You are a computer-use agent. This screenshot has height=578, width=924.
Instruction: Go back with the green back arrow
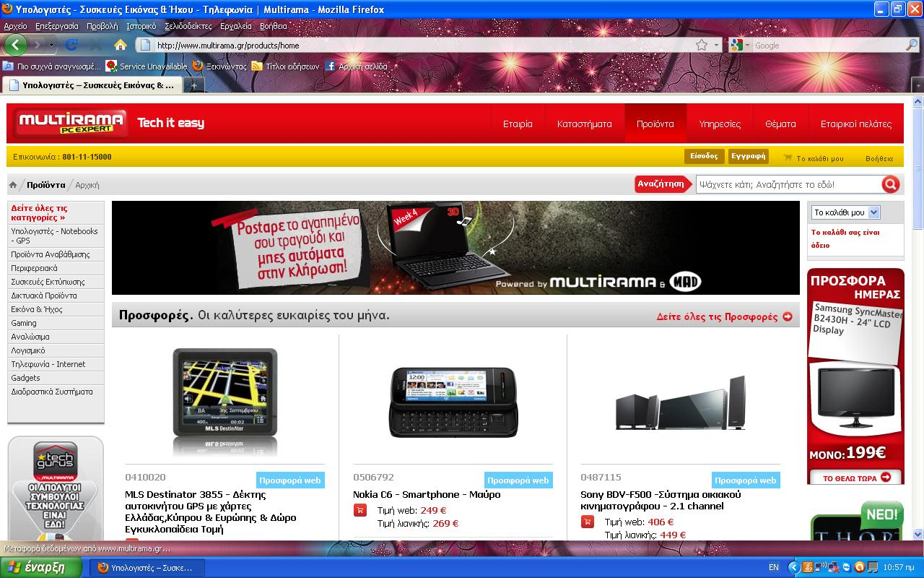click(15, 45)
